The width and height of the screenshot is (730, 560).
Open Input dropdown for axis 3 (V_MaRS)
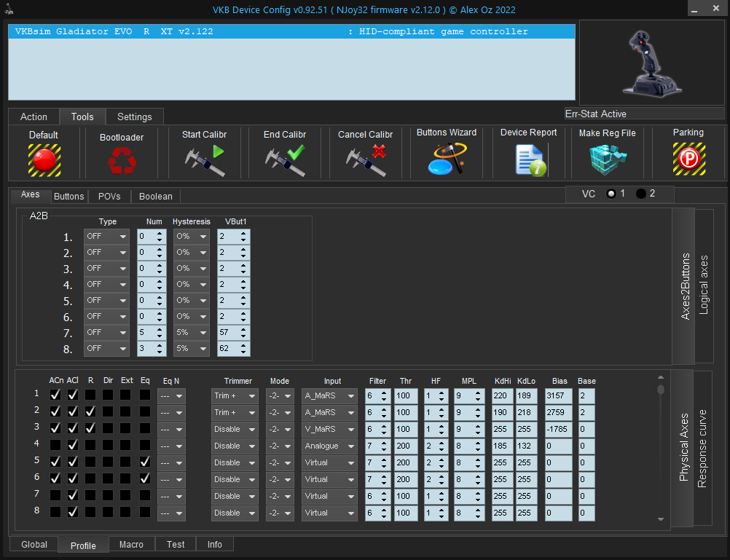pos(329,430)
